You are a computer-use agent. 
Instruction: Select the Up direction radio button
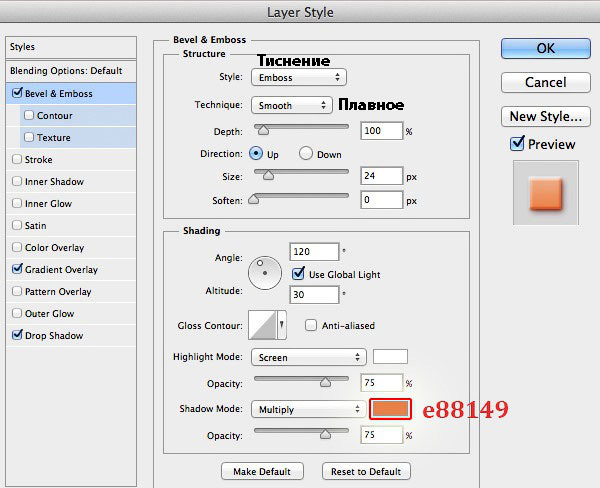(256, 153)
